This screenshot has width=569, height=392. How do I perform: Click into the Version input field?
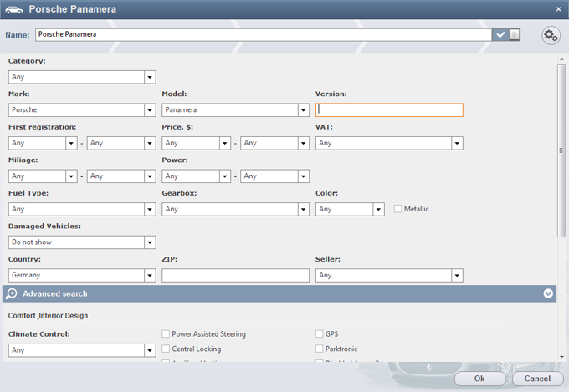389,109
